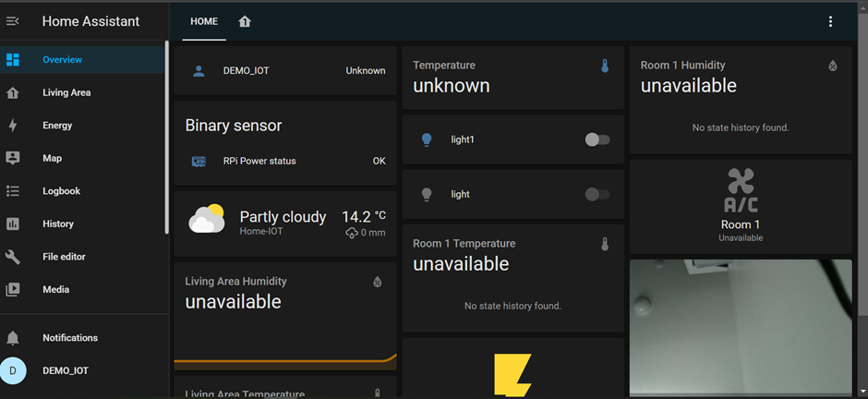Open the Logbook page
The width and height of the screenshot is (868, 399).
pos(82,191)
